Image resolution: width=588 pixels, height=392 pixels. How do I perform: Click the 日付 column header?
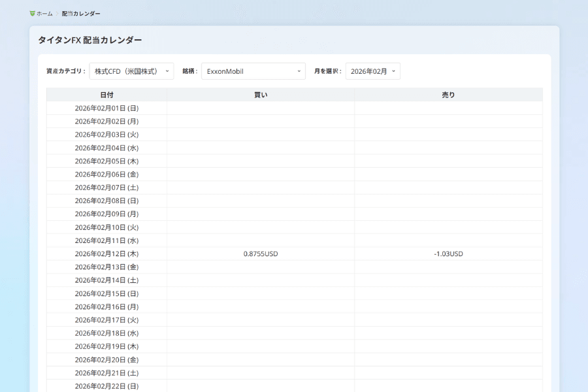tap(107, 95)
